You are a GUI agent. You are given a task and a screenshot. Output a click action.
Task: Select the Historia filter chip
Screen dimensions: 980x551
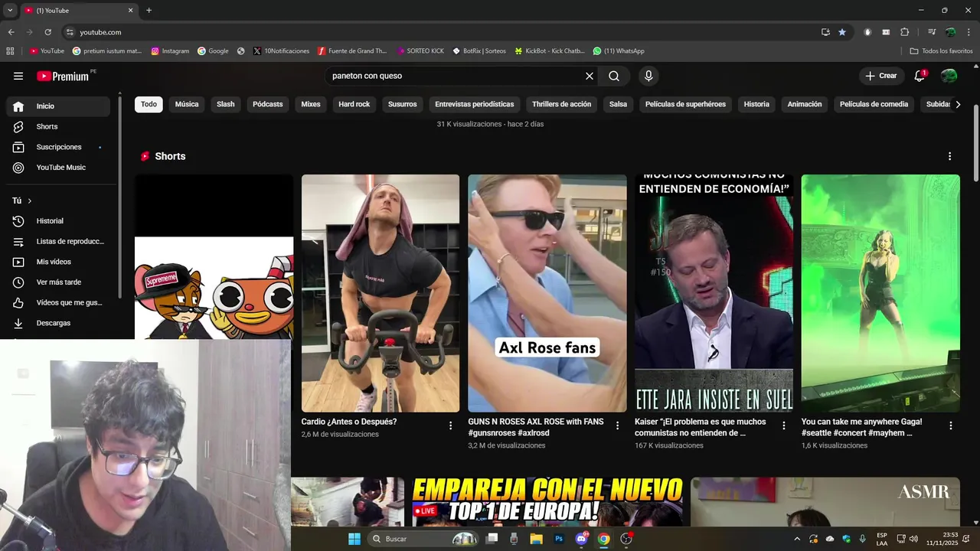point(756,104)
